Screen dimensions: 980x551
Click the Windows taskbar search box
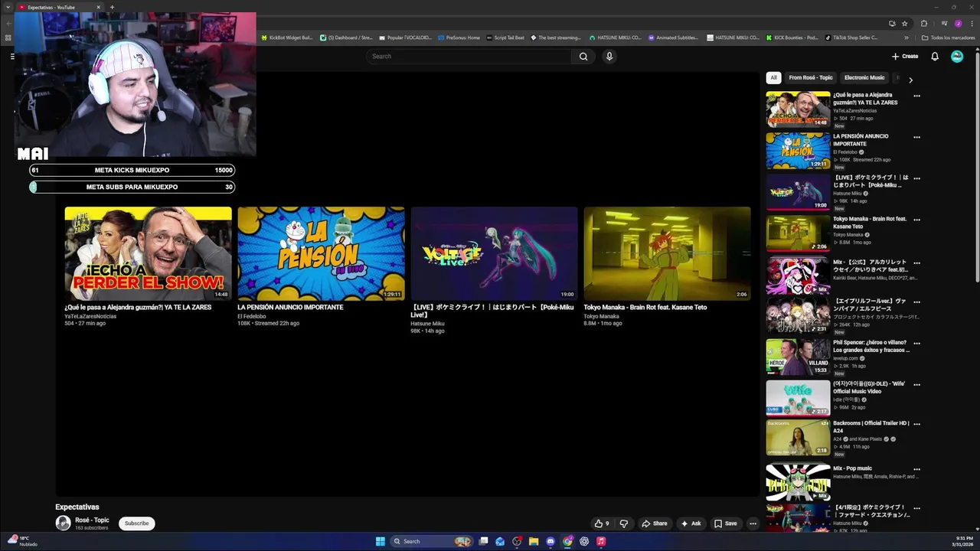[x=433, y=541]
